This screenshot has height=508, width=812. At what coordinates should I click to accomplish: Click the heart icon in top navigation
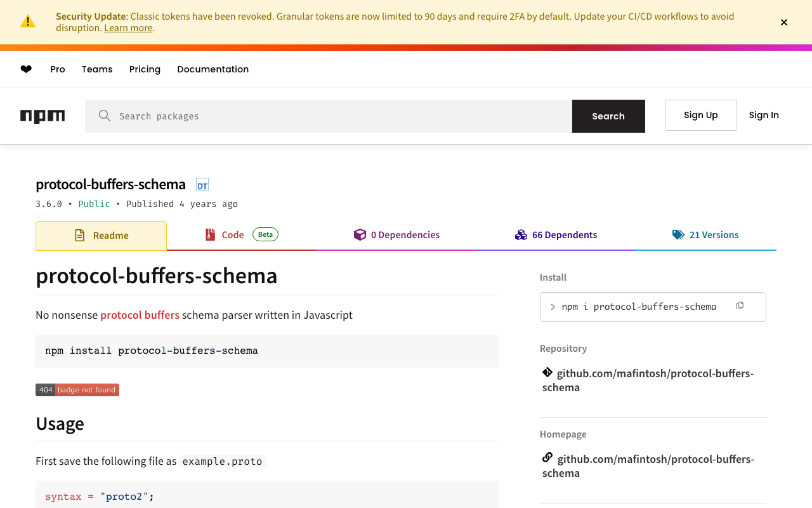pyautogui.click(x=26, y=69)
